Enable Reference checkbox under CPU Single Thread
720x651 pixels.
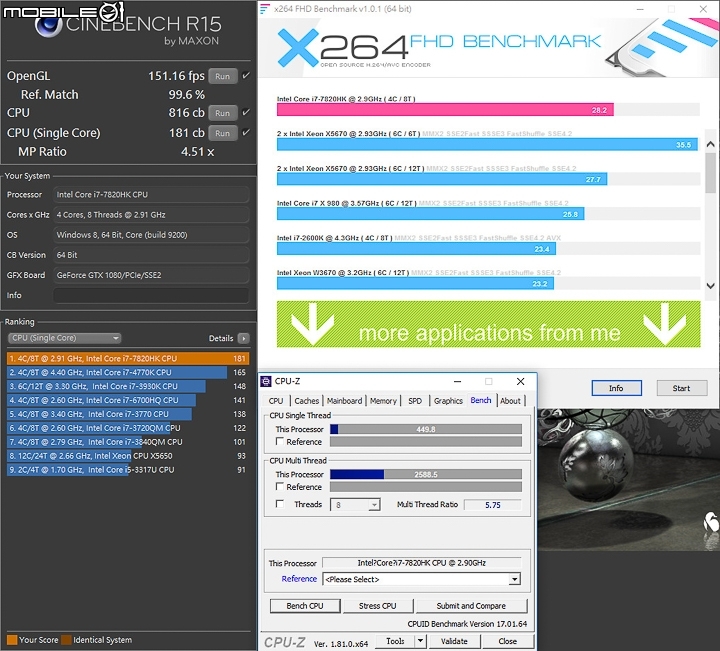(279, 441)
